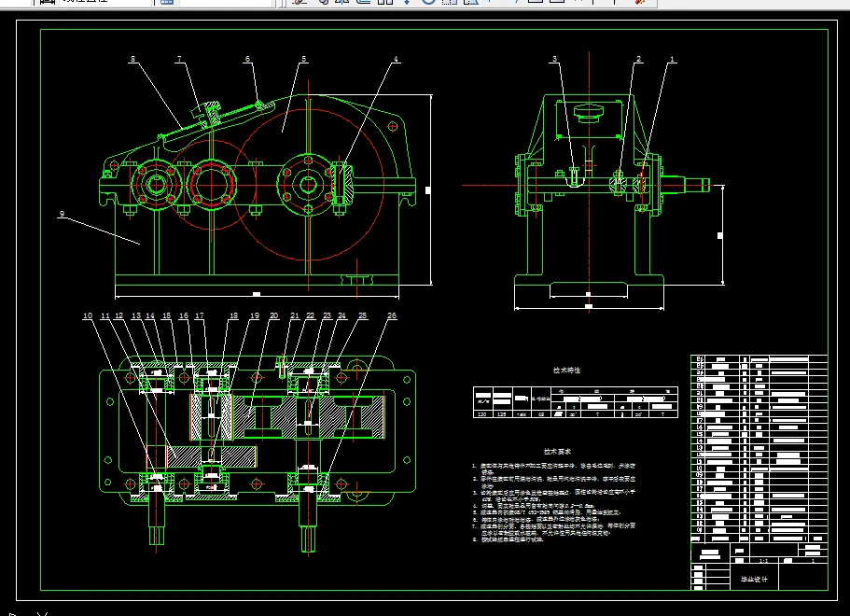Select part balloon number 6 in front view

pos(248,59)
